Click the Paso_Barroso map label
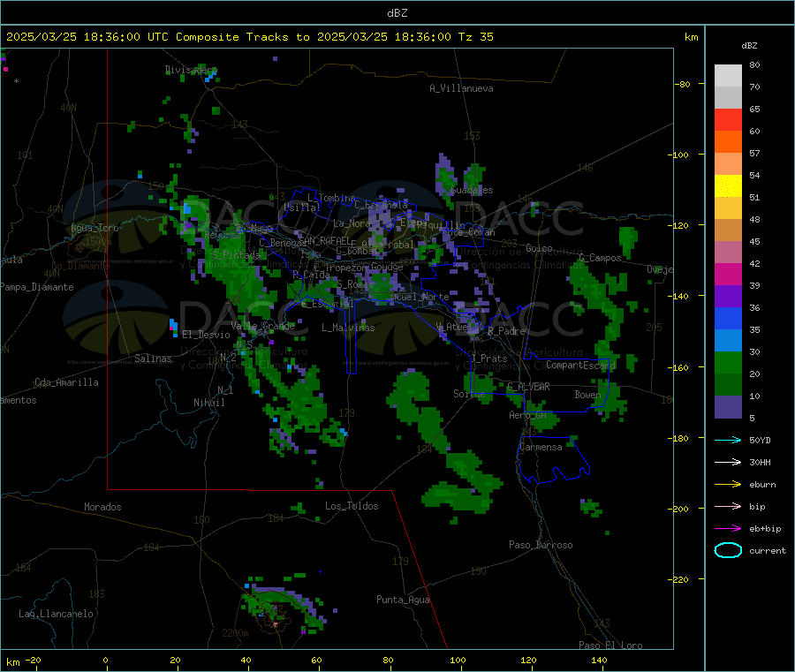 [541, 545]
